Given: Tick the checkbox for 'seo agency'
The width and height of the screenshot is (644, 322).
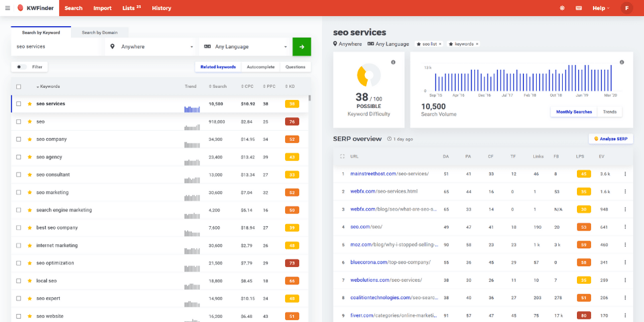Looking at the screenshot, I should tap(19, 157).
